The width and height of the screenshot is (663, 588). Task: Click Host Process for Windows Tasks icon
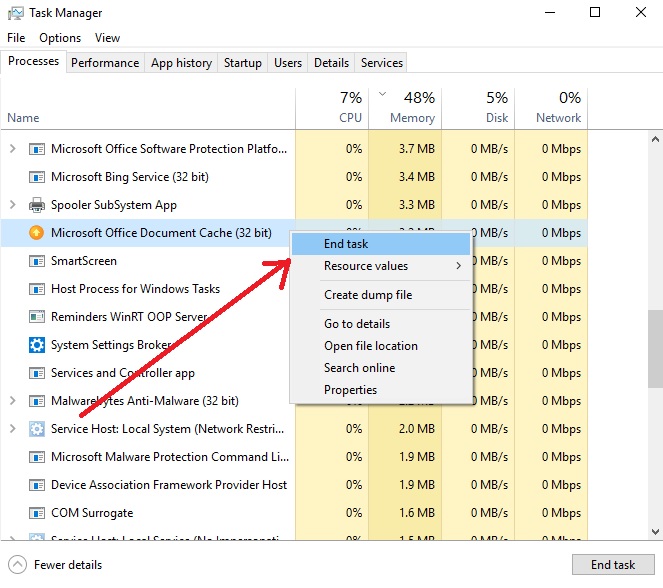pyautogui.click(x=37, y=289)
